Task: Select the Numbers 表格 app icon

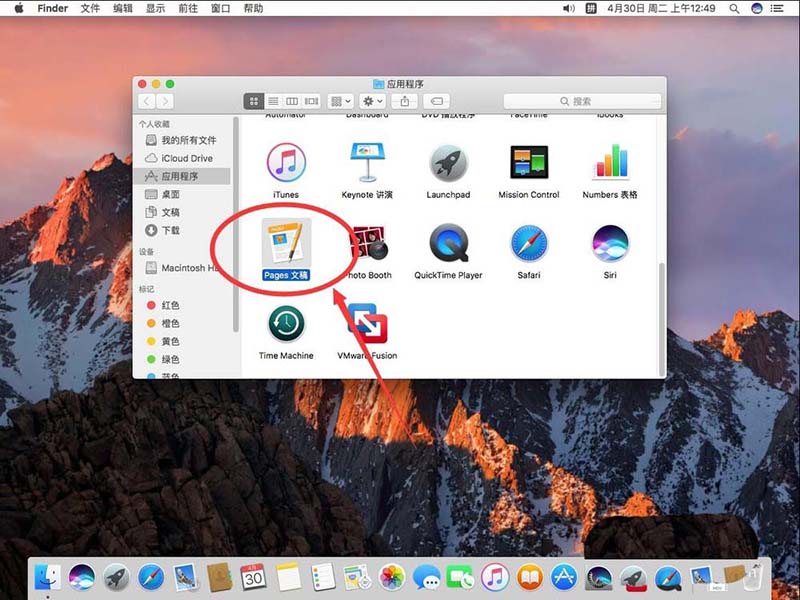Action: pyautogui.click(x=610, y=162)
